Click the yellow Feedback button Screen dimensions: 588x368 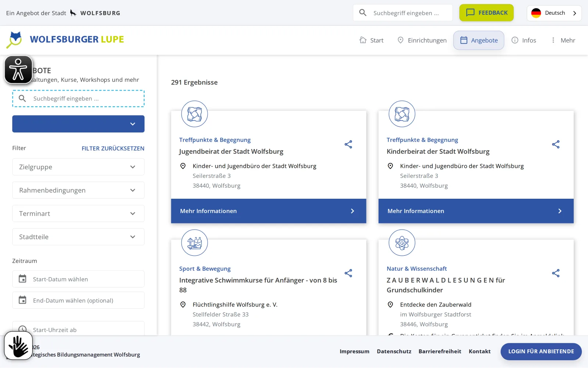[486, 13]
